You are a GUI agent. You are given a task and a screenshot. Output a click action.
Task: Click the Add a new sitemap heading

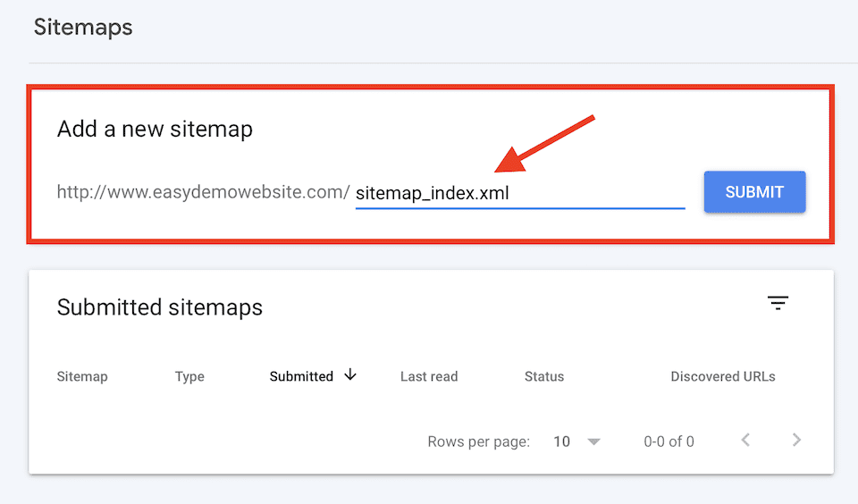[155, 129]
